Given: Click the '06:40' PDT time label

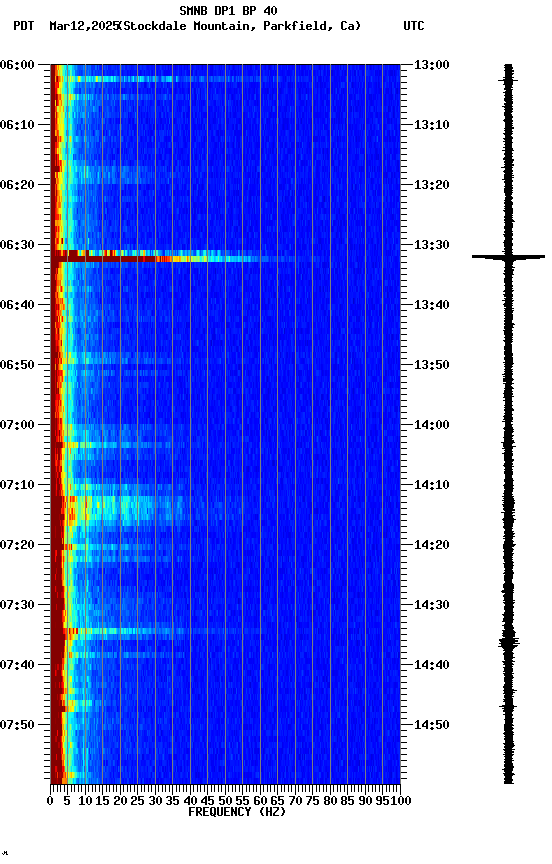Looking at the screenshot, I should pos(17,305).
